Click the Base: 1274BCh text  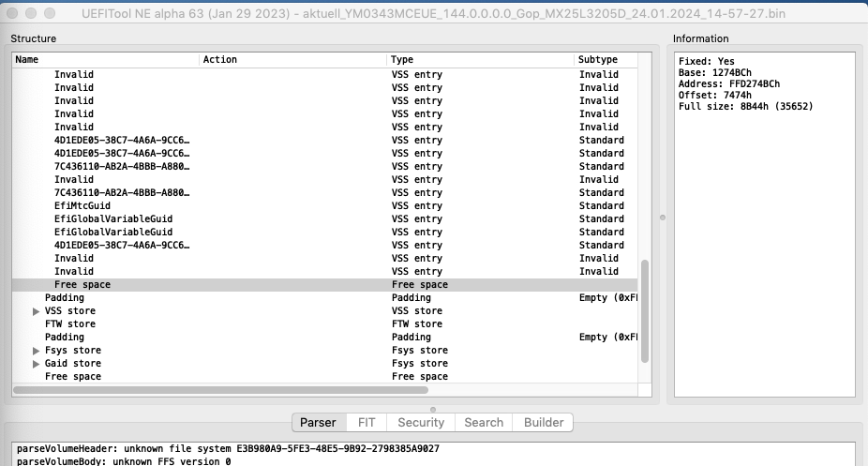click(x=714, y=73)
